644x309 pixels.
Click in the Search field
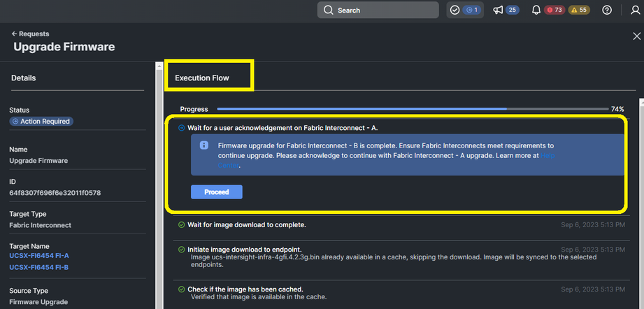378,10
